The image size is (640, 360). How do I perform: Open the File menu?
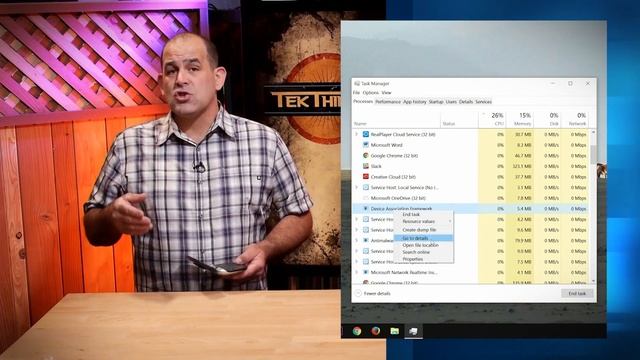[356, 93]
